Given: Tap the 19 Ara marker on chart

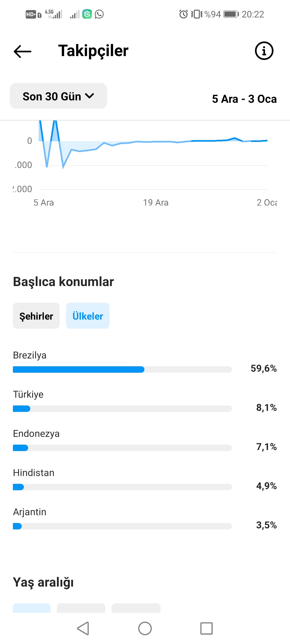Looking at the screenshot, I should tap(156, 202).
